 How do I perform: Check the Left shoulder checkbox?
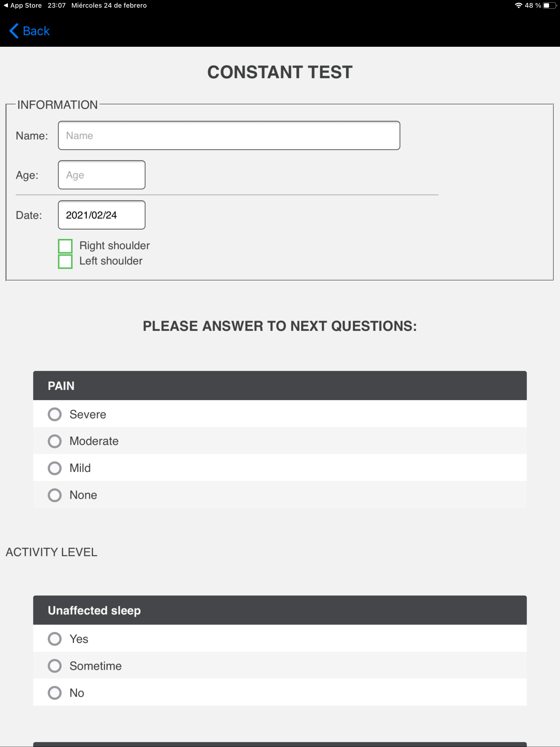tap(66, 261)
